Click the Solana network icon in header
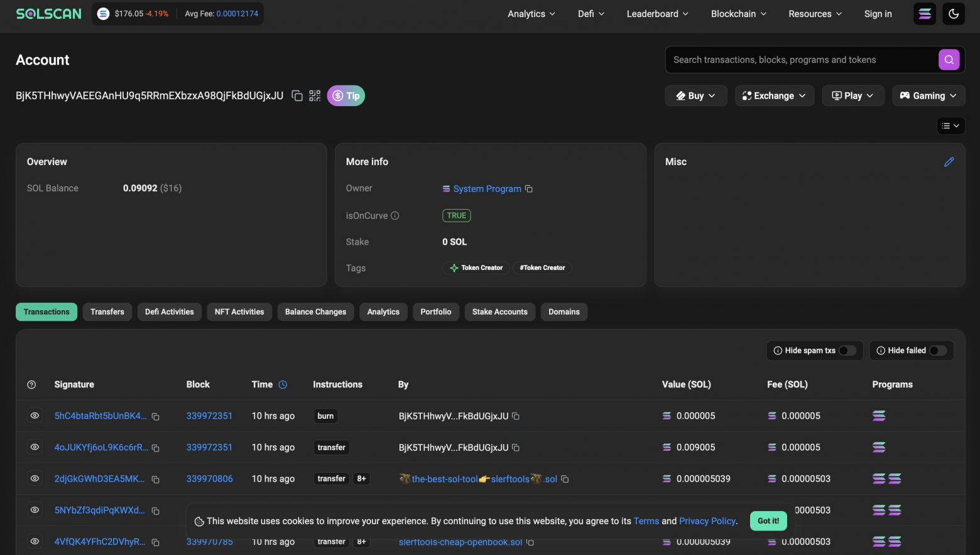This screenshot has height=555, width=980. (924, 14)
